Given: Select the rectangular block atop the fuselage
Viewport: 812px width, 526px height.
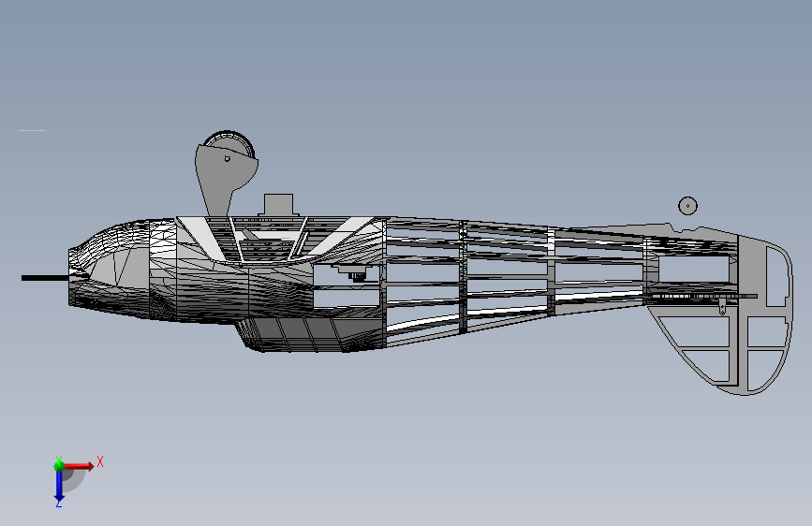Looking at the screenshot, I should coord(278,205).
